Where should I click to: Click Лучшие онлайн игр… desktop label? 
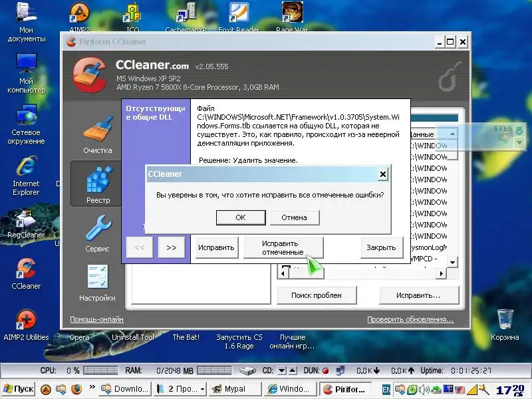click(292, 342)
